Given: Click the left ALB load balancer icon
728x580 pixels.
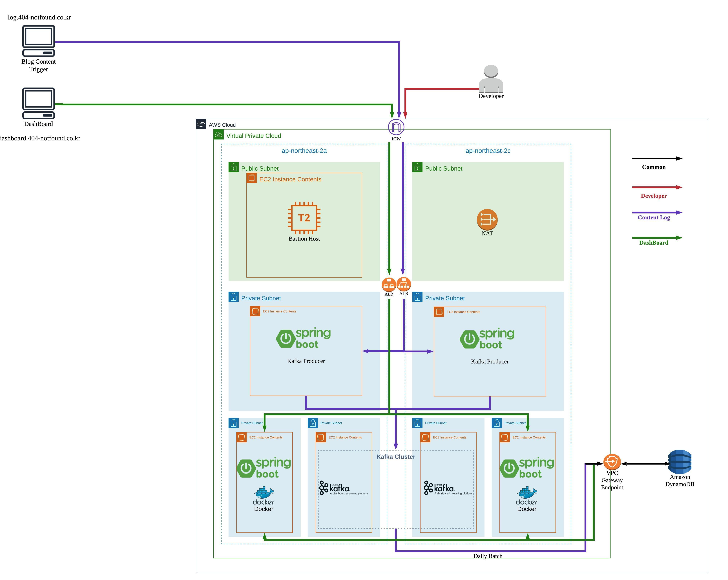Looking at the screenshot, I should pyautogui.click(x=389, y=284).
